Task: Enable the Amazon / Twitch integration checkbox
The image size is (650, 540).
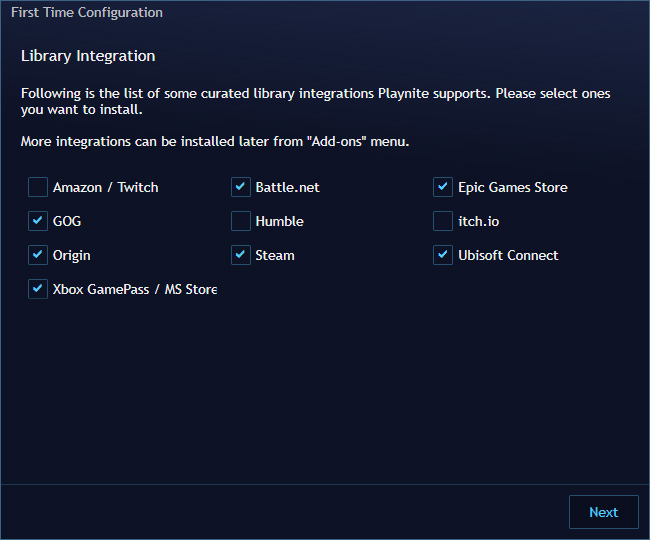Action: (x=38, y=187)
